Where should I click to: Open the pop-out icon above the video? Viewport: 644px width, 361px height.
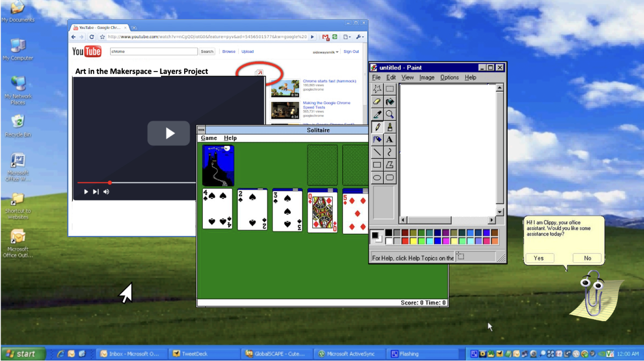[x=260, y=73]
